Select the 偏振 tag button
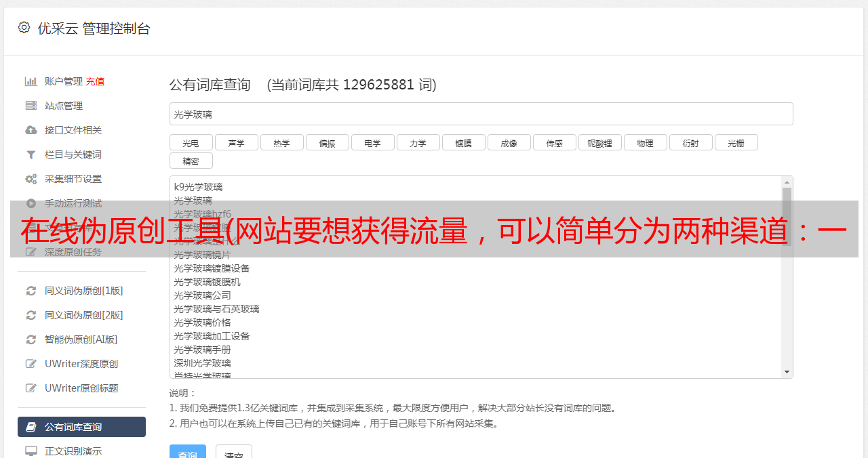The width and height of the screenshot is (868, 458). (328, 142)
